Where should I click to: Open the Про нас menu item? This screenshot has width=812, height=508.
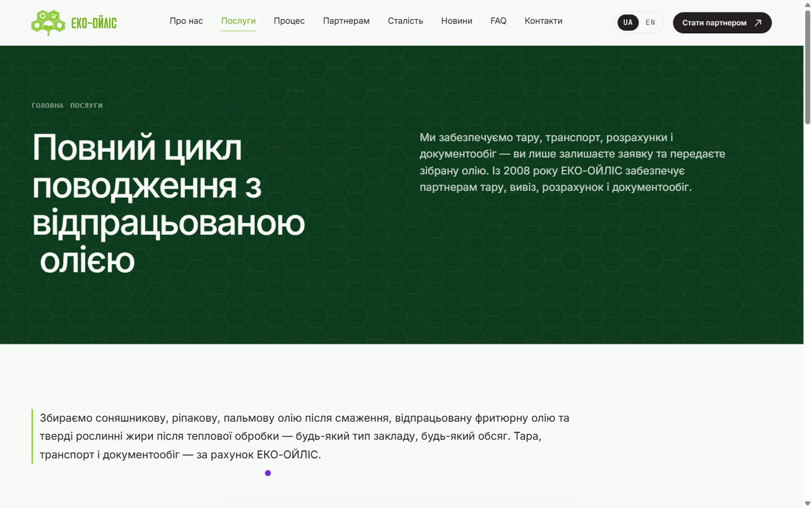(186, 21)
